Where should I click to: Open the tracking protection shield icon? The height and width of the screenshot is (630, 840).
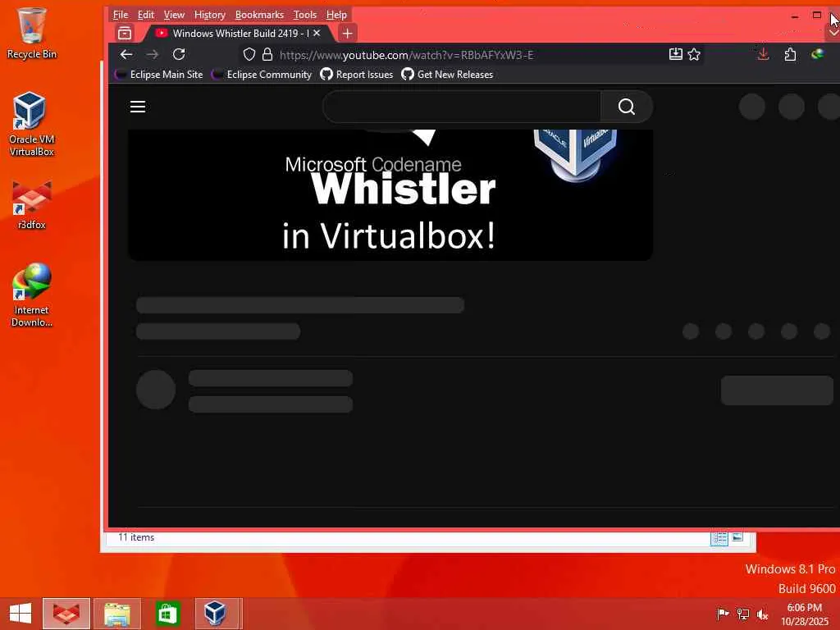coord(249,55)
